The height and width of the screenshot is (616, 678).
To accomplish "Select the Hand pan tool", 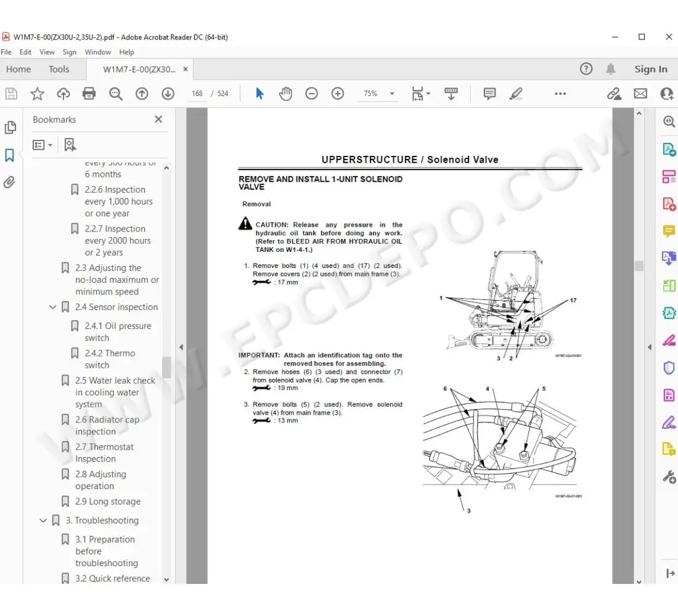I will tap(285, 94).
